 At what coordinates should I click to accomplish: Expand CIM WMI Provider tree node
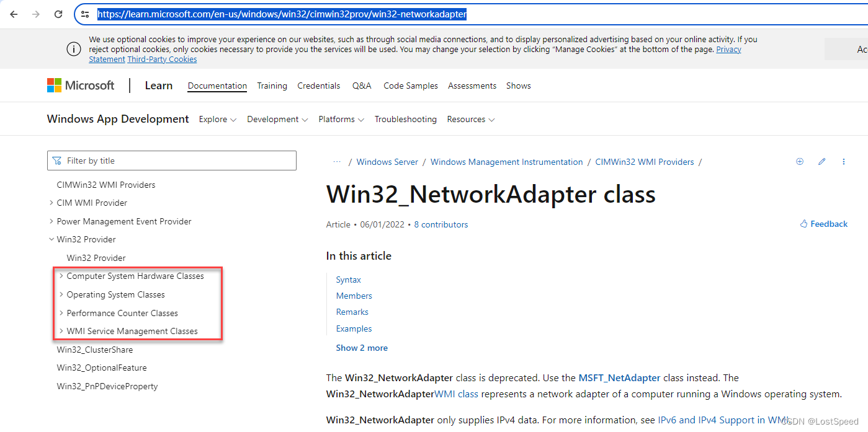pos(51,203)
